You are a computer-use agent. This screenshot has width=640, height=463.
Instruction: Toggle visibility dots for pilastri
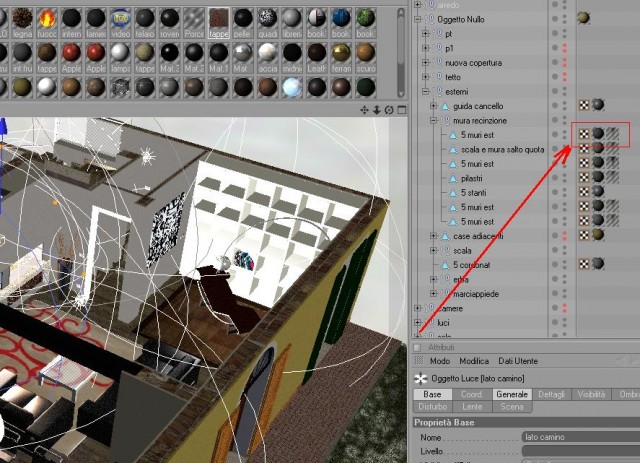(x=564, y=178)
